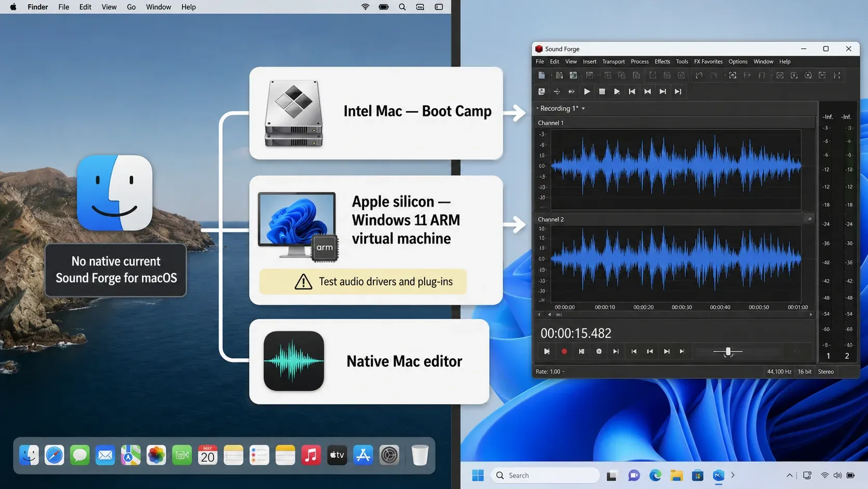Viewport: 868px width, 489px height.
Task: Click the Channel 2 header label
Action: coord(551,219)
